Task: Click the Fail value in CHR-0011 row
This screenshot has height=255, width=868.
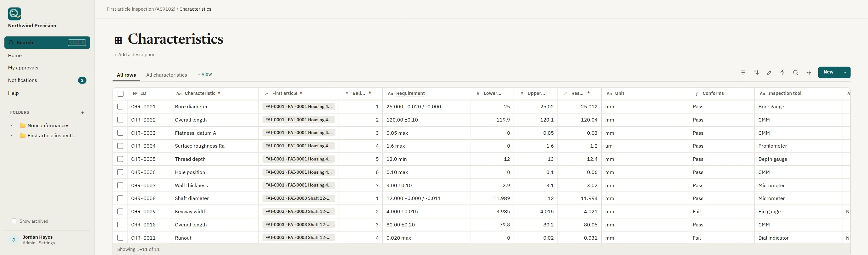Action: click(x=697, y=238)
